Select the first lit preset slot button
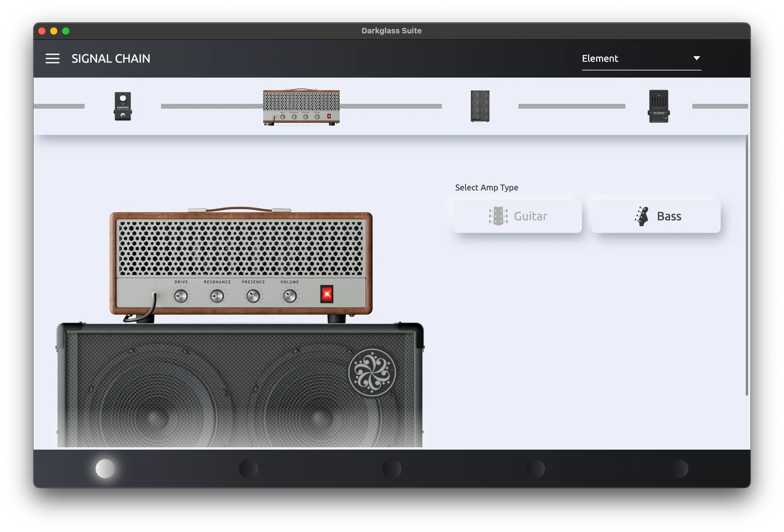Viewport: 784px width, 532px height. point(105,469)
